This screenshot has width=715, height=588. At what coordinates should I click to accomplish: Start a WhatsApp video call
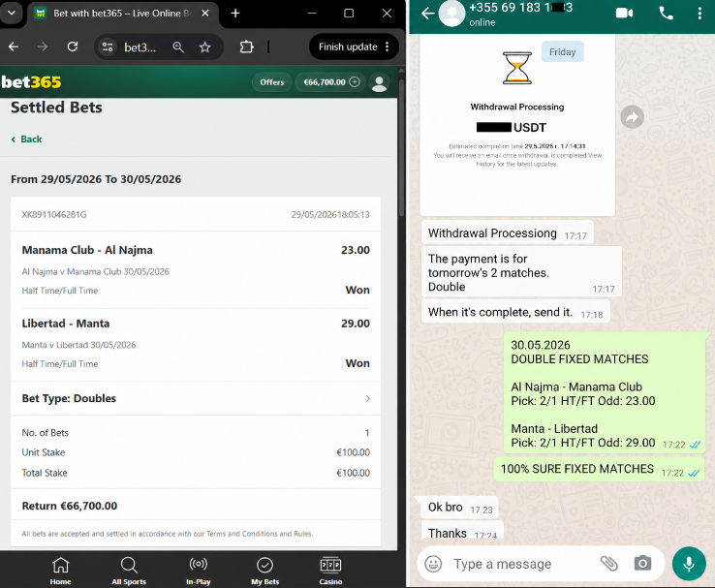point(624,14)
